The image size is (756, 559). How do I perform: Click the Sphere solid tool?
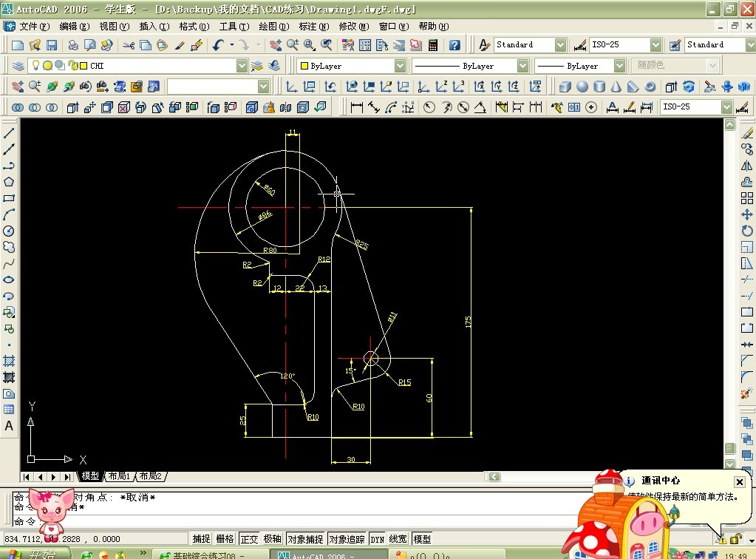[582, 87]
